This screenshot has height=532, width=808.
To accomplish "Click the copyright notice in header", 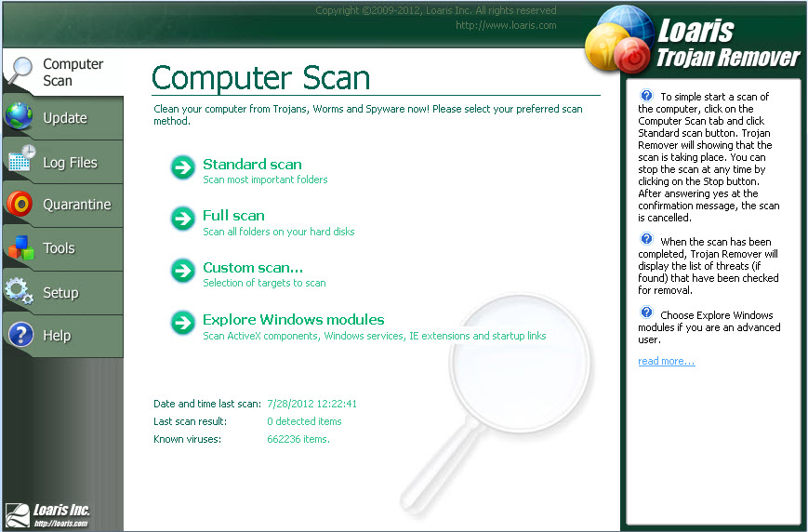I will click(436, 10).
